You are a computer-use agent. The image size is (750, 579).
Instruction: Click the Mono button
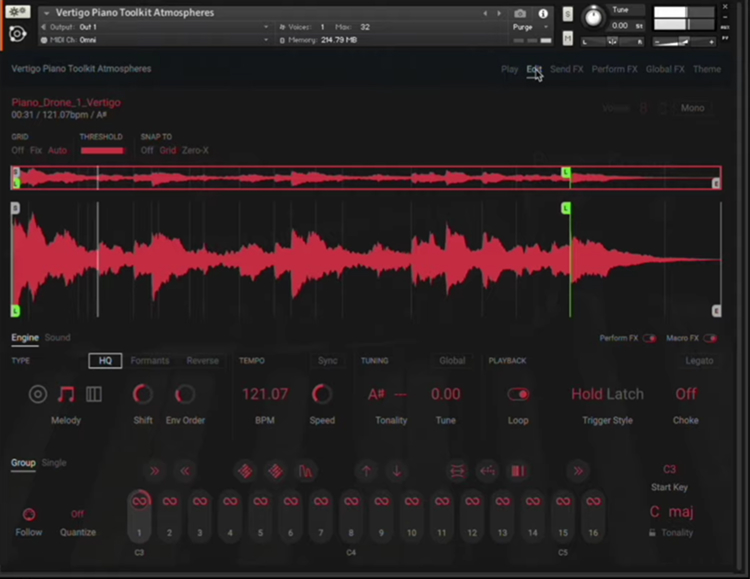[x=692, y=108]
